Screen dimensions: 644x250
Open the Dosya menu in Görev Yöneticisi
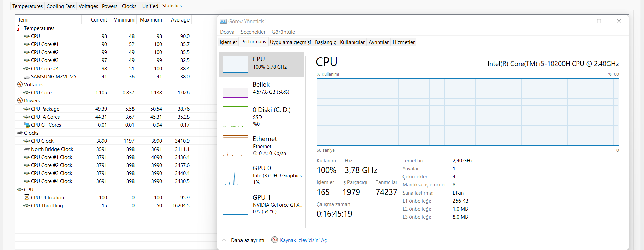227,32
